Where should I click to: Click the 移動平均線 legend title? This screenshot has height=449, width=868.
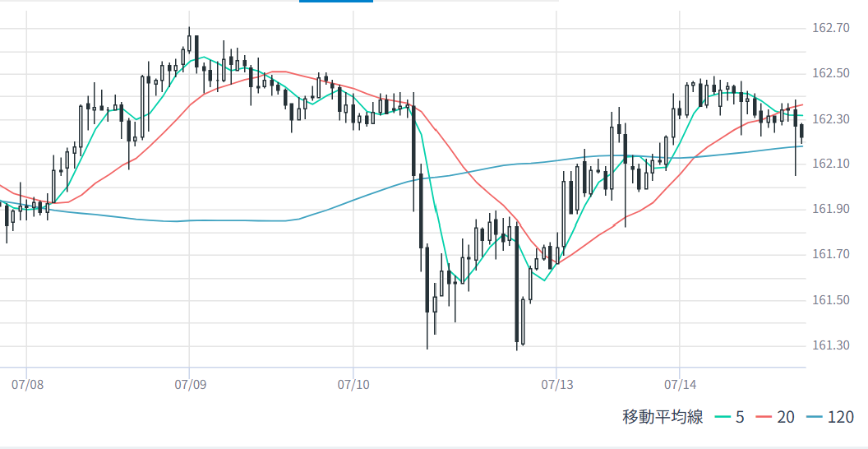663,417
